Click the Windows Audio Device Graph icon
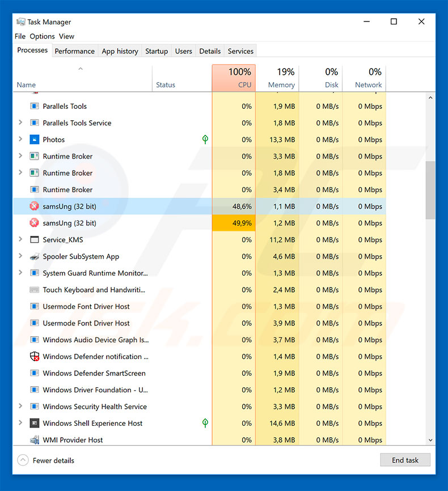The width and height of the screenshot is (448, 491). click(34, 340)
